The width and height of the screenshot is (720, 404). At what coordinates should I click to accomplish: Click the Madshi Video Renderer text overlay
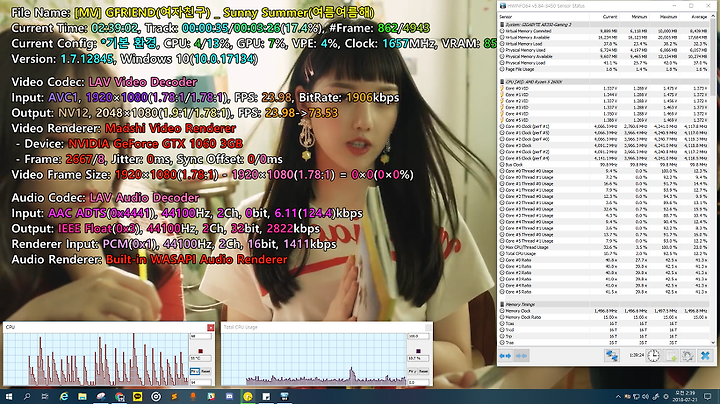tap(170, 128)
